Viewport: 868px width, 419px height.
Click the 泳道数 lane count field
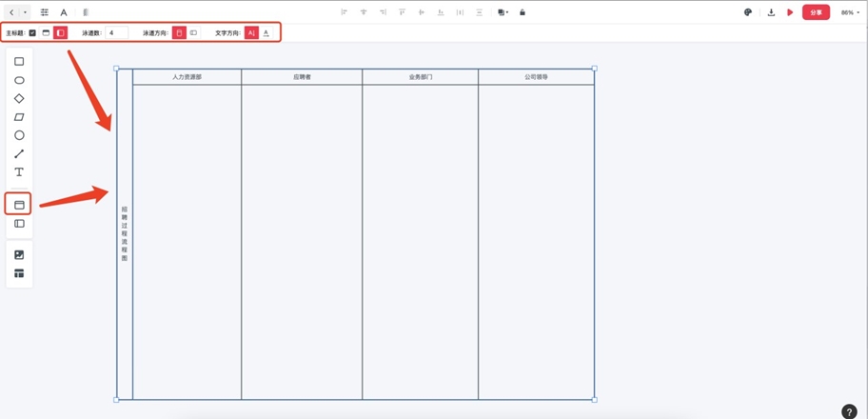point(117,32)
